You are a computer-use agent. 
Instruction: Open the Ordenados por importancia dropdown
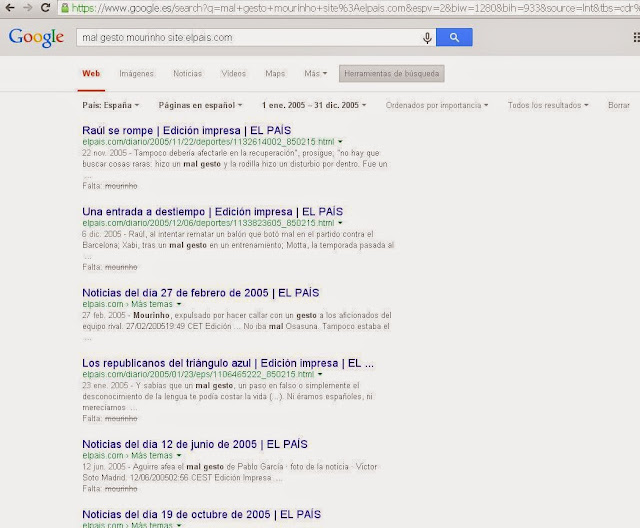click(437, 105)
